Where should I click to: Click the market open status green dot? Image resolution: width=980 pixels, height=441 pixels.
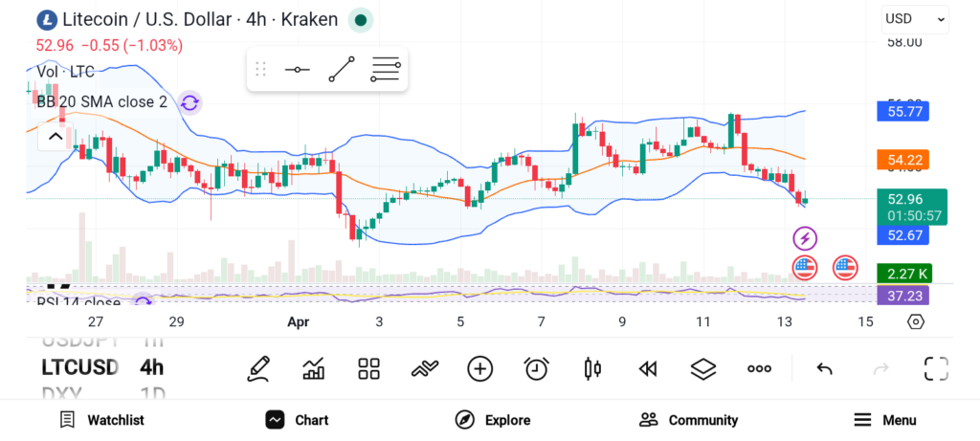tap(360, 19)
